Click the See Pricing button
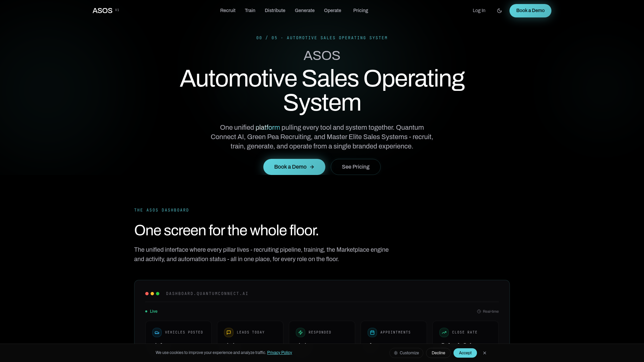644x362 pixels. click(x=356, y=167)
